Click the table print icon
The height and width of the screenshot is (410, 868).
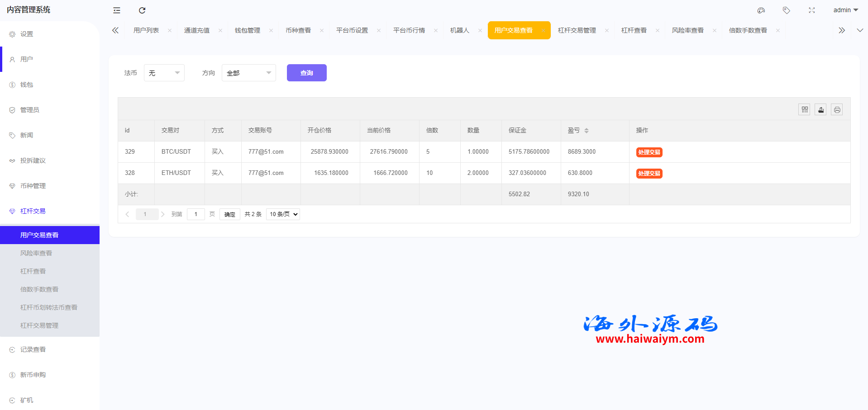[837, 110]
